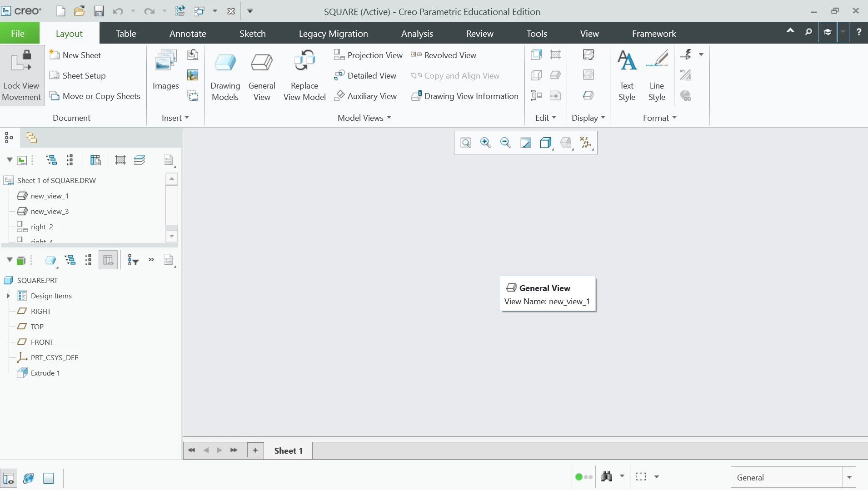Click the Save icon
Screen dimensions: 868x490
(x=99, y=11)
